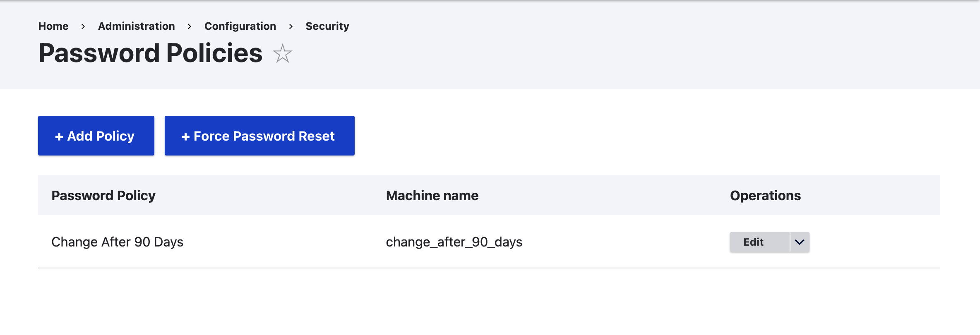Navigate to the Configuration breadcrumb
The image size is (980, 335).
coord(240,26)
